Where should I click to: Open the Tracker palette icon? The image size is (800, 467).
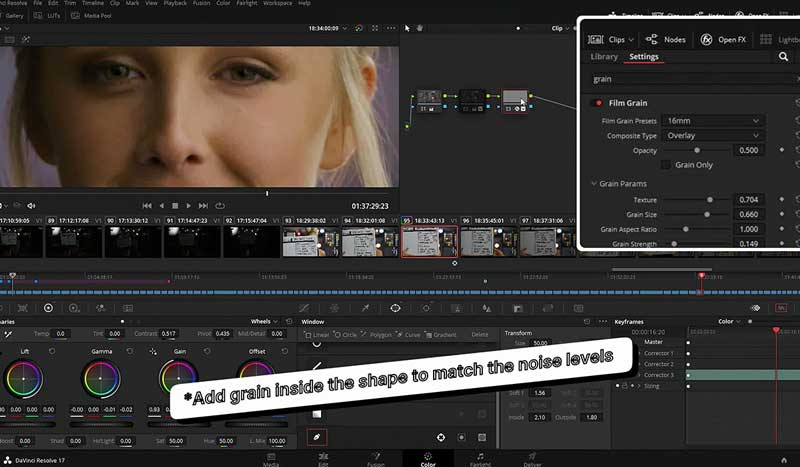click(426, 308)
